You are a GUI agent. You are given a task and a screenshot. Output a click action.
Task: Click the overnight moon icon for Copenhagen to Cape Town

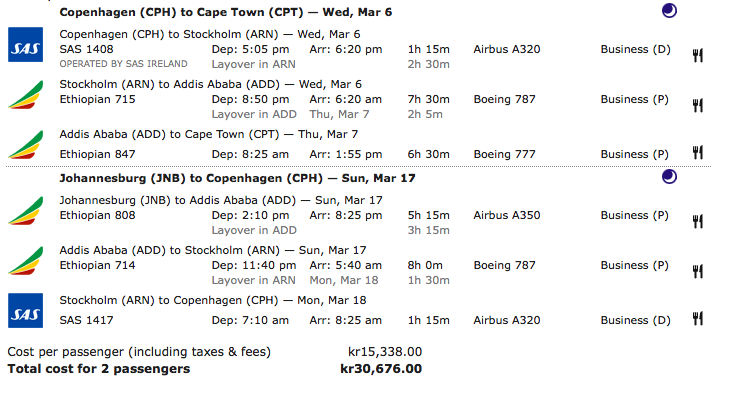coord(669,11)
